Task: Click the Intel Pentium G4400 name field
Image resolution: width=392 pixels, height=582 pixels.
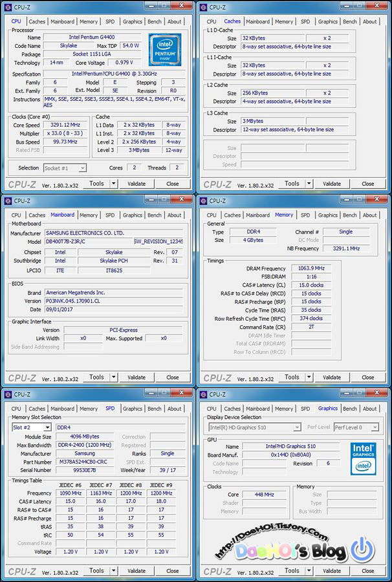Action: coord(92,37)
